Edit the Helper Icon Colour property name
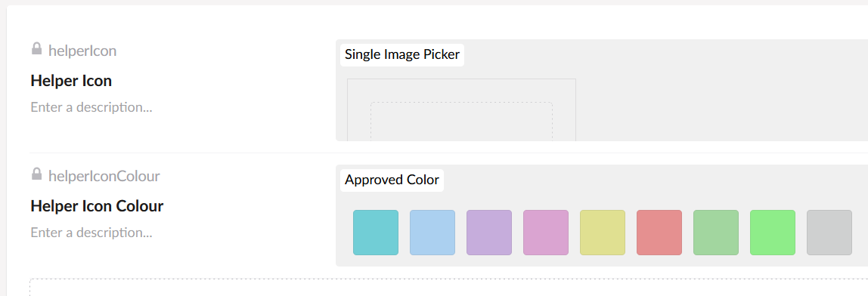Screen dimensions: 868x296 pos(97,206)
